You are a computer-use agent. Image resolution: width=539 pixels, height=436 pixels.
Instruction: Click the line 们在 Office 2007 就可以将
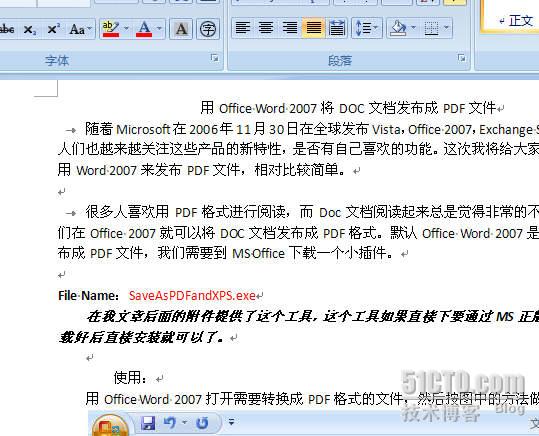pyautogui.click(x=298, y=233)
